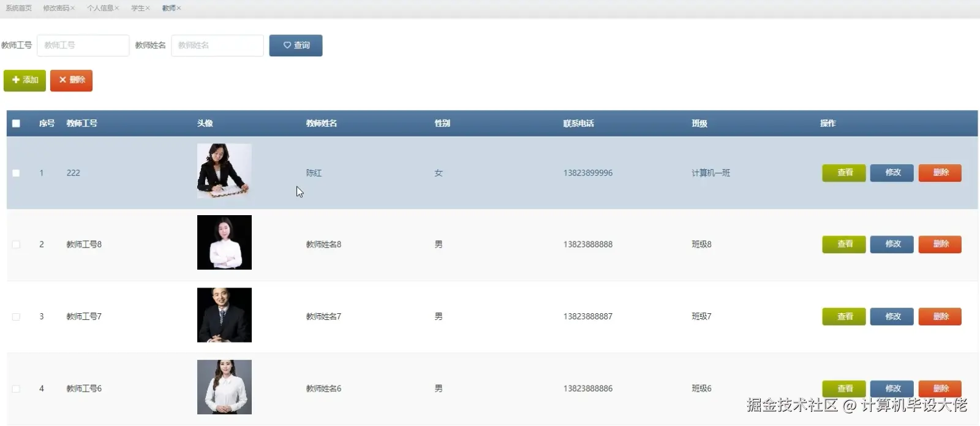This screenshot has width=980, height=426.
Task: Click 删除 in the 陈红 row
Action: [x=940, y=173]
